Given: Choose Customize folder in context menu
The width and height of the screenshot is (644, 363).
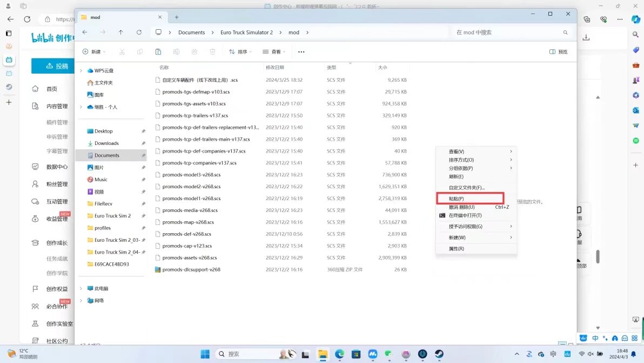Looking at the screenshot, I should [x=476, y=188].
